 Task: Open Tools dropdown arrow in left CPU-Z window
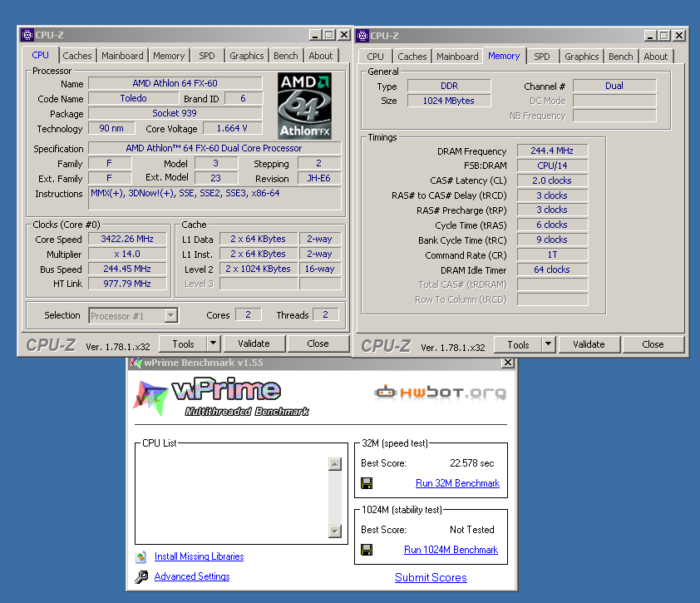pos(214,344)
